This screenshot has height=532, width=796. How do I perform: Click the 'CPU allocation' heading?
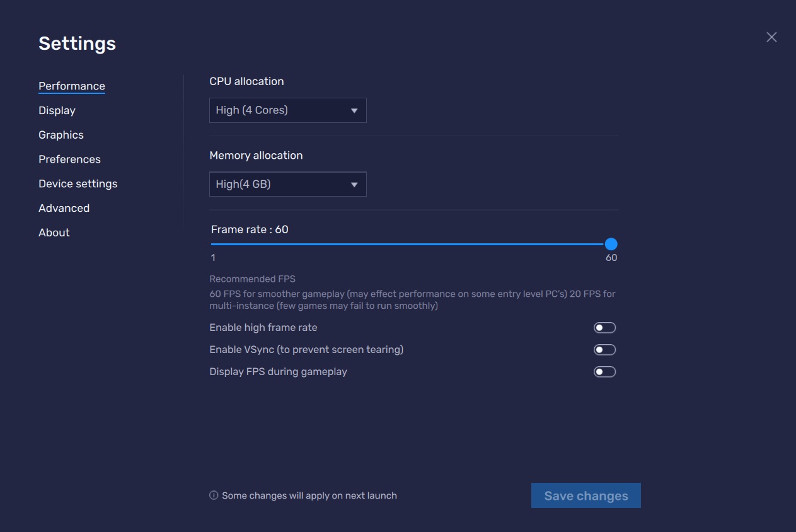[246, 81]
